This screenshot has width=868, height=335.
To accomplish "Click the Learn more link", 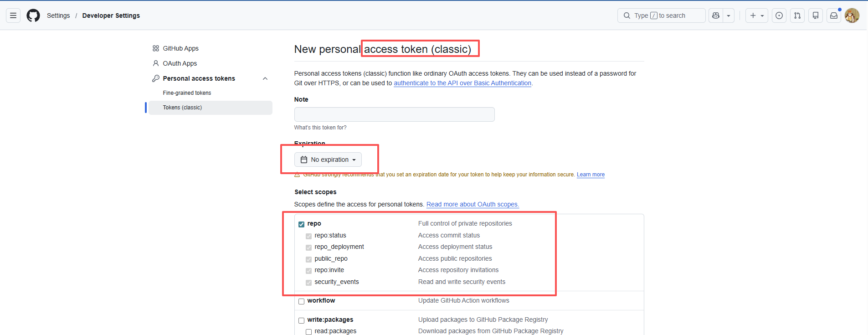I will 591,175.
